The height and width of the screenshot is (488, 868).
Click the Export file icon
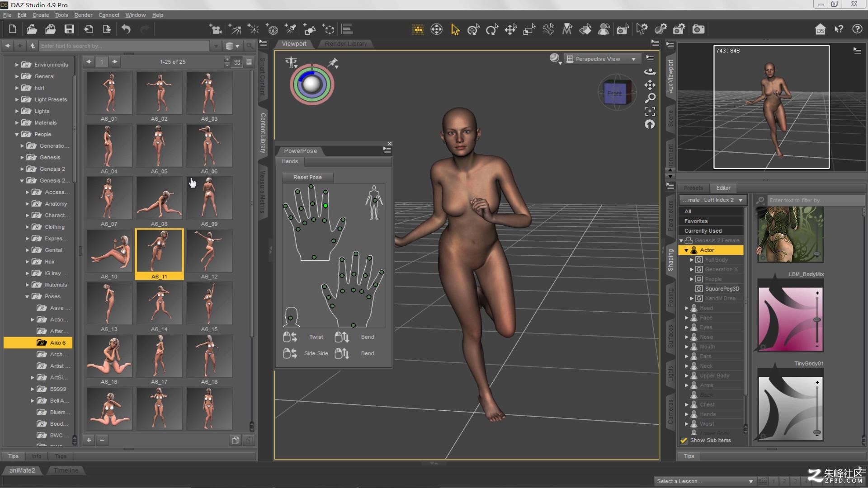107,29
